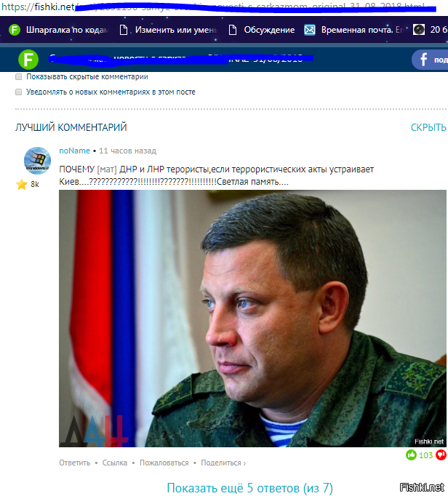Open the Обсуждение bookmark

point(261,30)
